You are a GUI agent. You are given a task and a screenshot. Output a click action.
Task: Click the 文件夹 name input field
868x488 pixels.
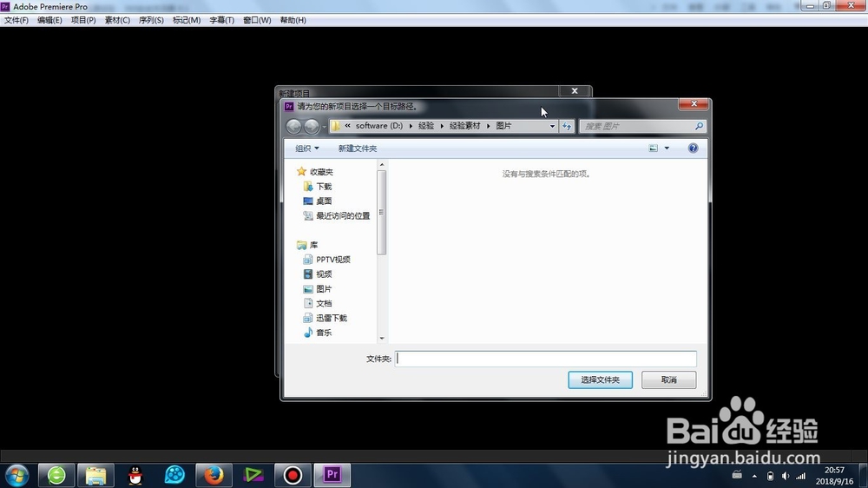click(x=546, y=359)
